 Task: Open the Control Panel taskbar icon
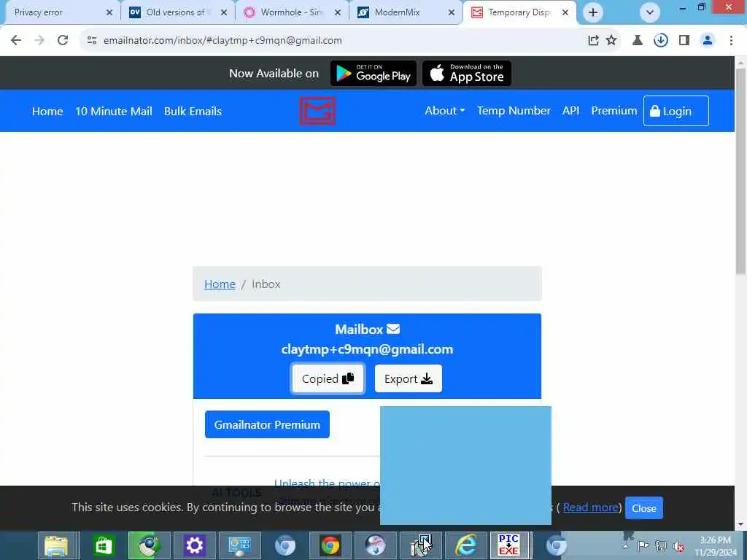[x=239, y=545]
